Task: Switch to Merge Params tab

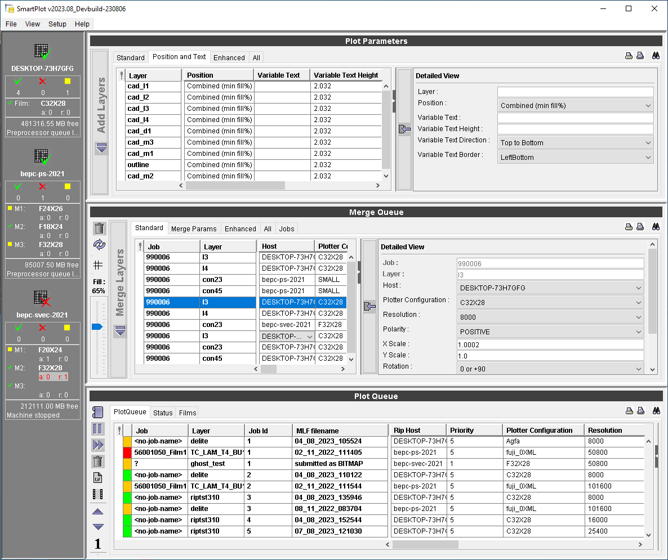Action: point(194,229)
